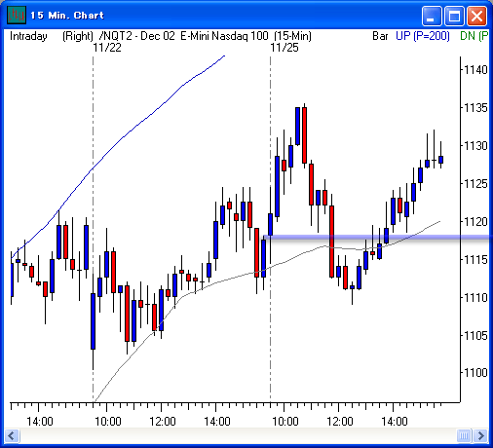Click the horizontal scrollbar thumb
The width and height of the screenshot is (493, 448).
pyautogui.click(x=464, y=435)
